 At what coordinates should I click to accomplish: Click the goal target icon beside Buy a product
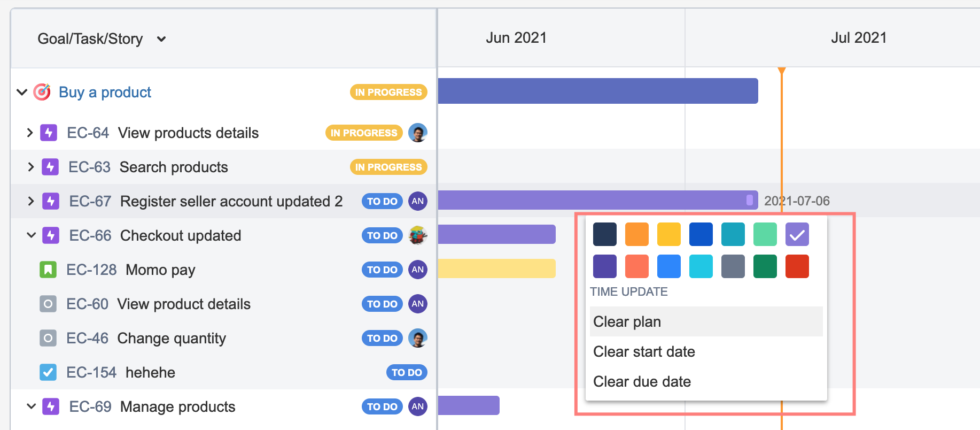42,92
